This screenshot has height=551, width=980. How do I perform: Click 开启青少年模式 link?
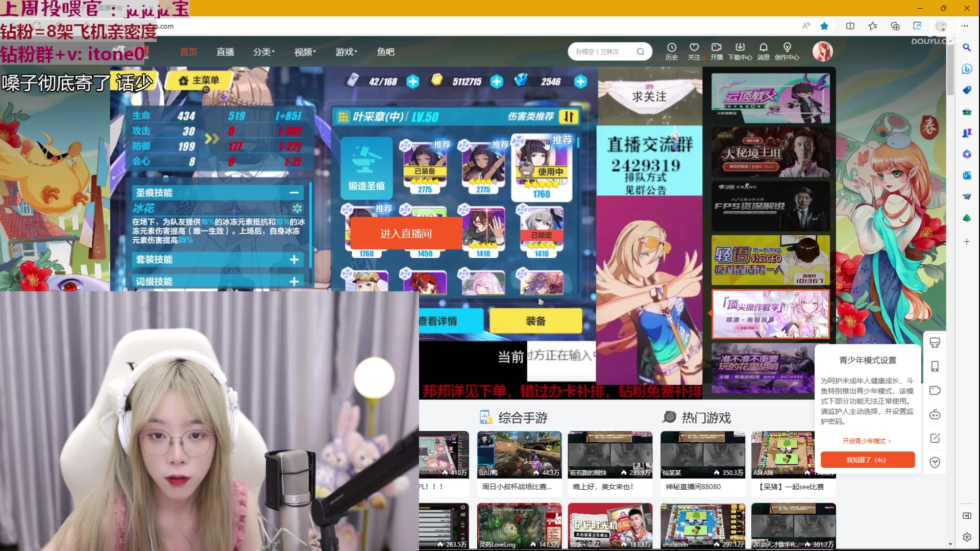866,441
